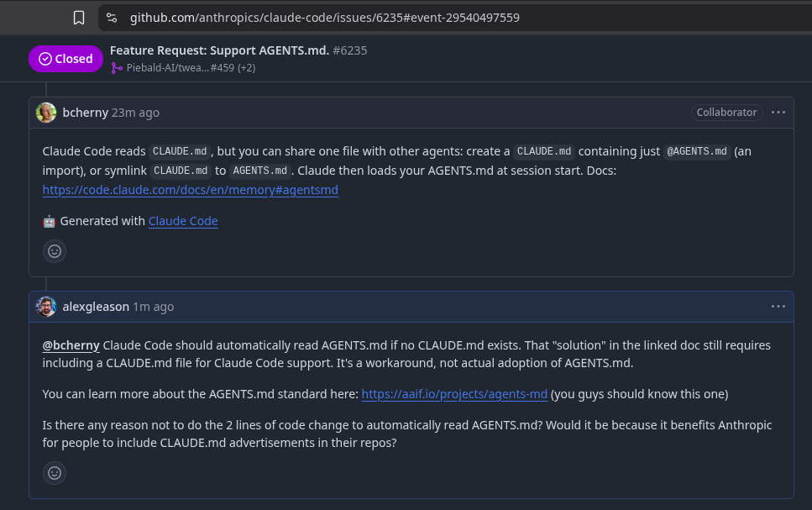Click the @bcherny mention

[x=71, y=345]
